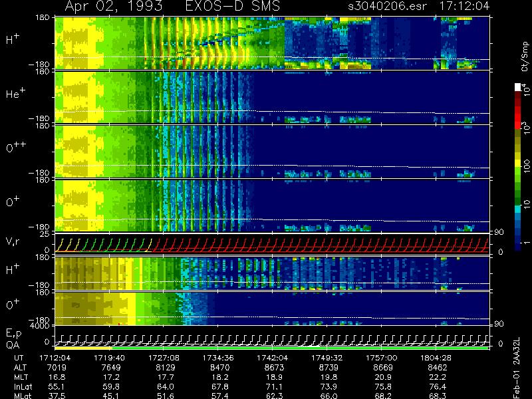Click the InLat value '64.0'
The width and height of the screenshot is (532, 399).
tap(166, 386)
